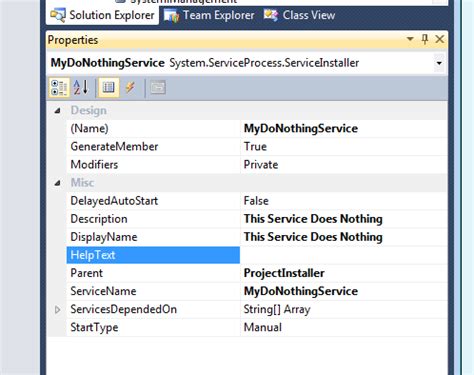Select the HelpText property row
474x375 pixels.
tap(153, 255)
